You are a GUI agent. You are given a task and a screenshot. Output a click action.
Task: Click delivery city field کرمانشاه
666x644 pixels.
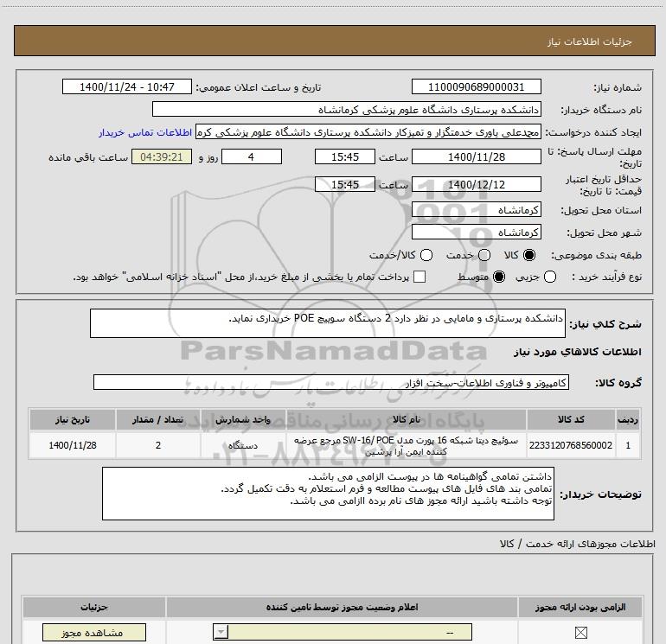(x=476, y=232)
